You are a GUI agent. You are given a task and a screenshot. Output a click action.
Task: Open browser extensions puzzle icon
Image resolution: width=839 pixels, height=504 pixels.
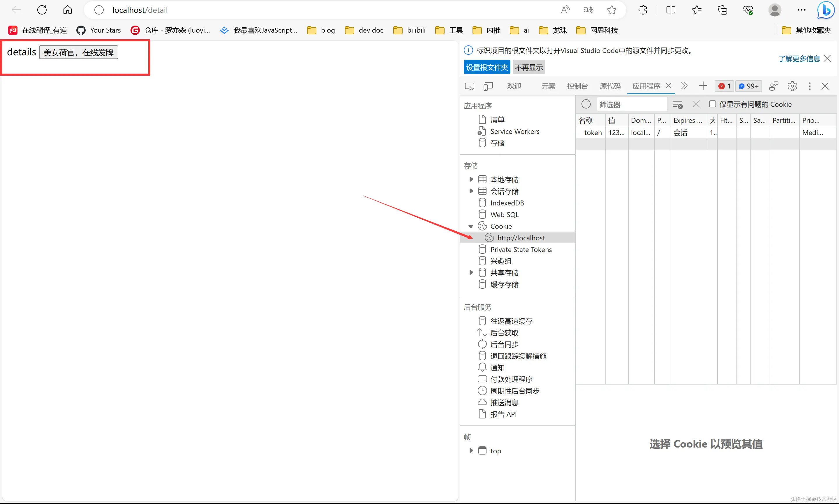(x=643, y=10)
